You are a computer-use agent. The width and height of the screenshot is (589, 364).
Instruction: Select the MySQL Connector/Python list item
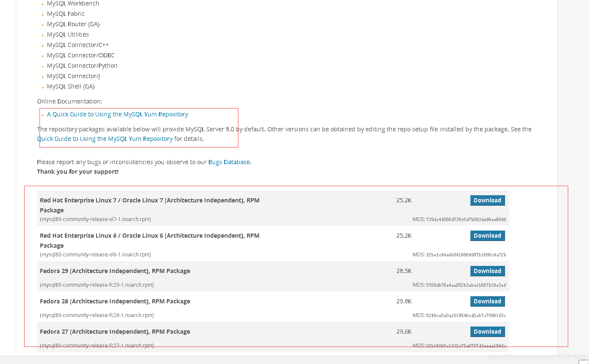pyautogui.click(x=82, y=66)
